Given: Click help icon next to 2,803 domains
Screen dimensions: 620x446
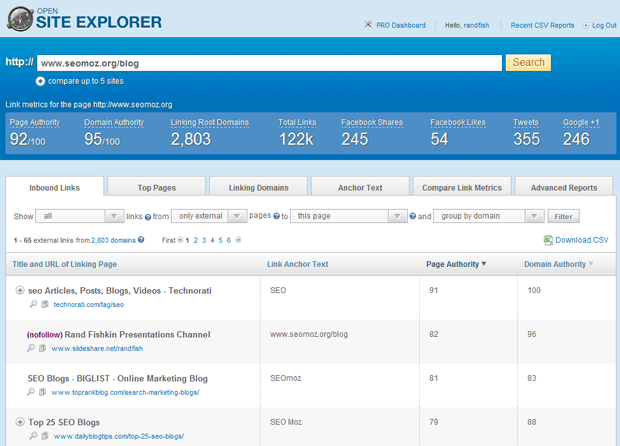Looking at the screenshot, I should [x=141, y=240].
